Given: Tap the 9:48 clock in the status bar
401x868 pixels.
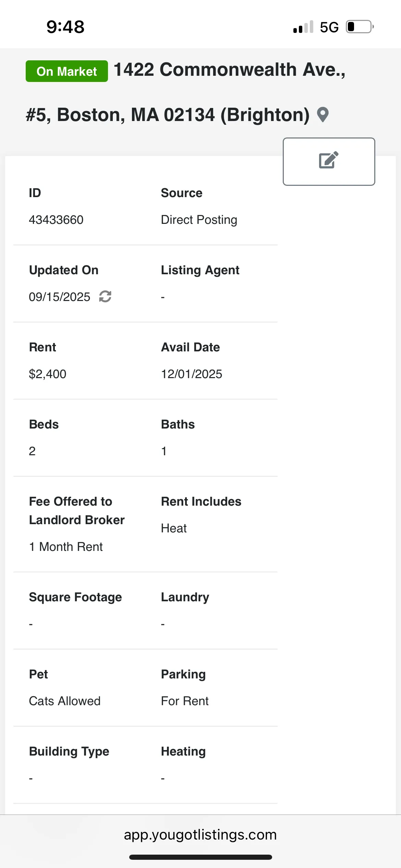Looking at the screenshot, I should (65, 27).
